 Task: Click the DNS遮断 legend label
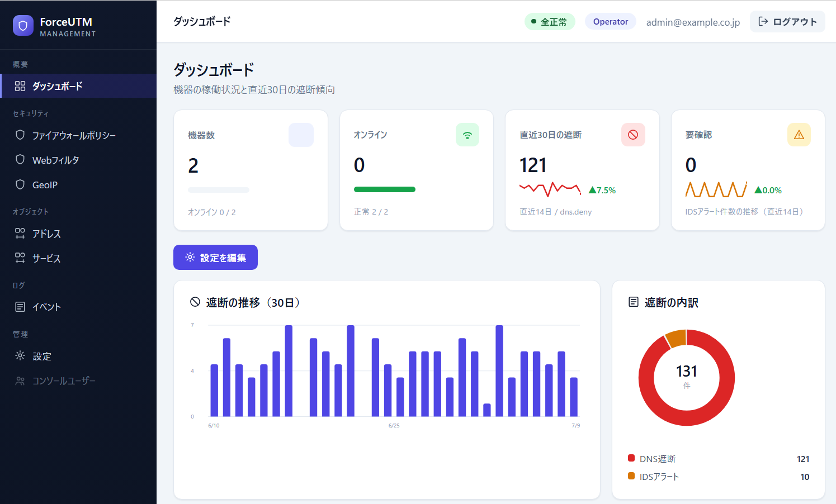(x=658, y=459)
